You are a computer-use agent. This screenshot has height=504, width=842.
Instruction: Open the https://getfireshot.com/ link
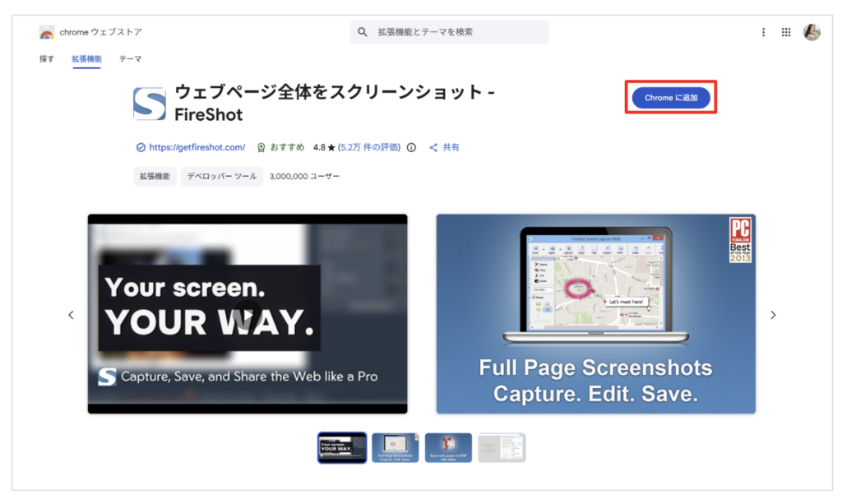click(197, 148)
